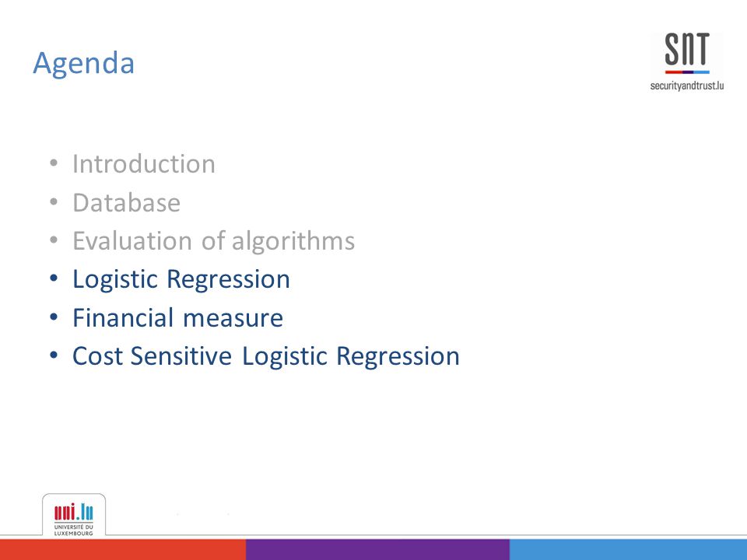Viewport: 747px width, 560px height.
Task: Click the purple footer color bar
Action: (x=378, y=550)
